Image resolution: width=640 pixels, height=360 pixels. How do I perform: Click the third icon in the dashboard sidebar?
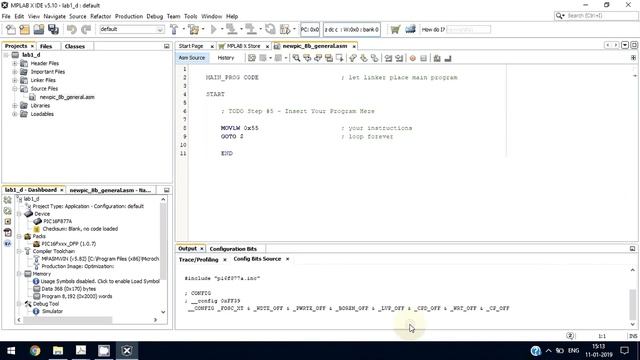(x=7, y=222)
